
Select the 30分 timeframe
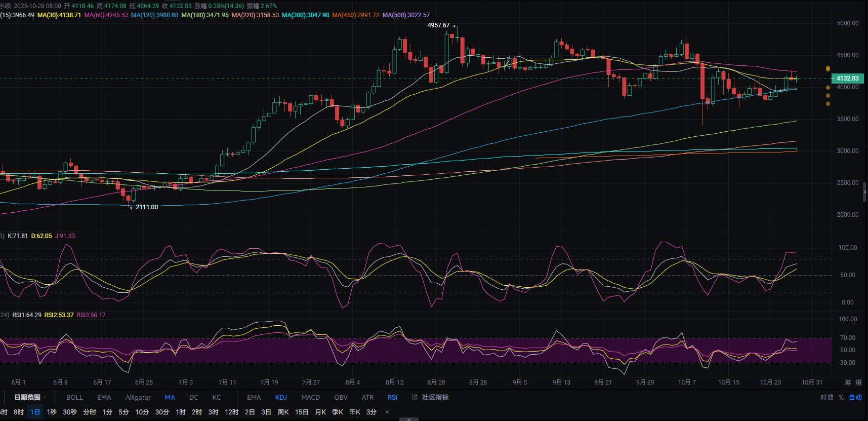click(x=162, y=412)
